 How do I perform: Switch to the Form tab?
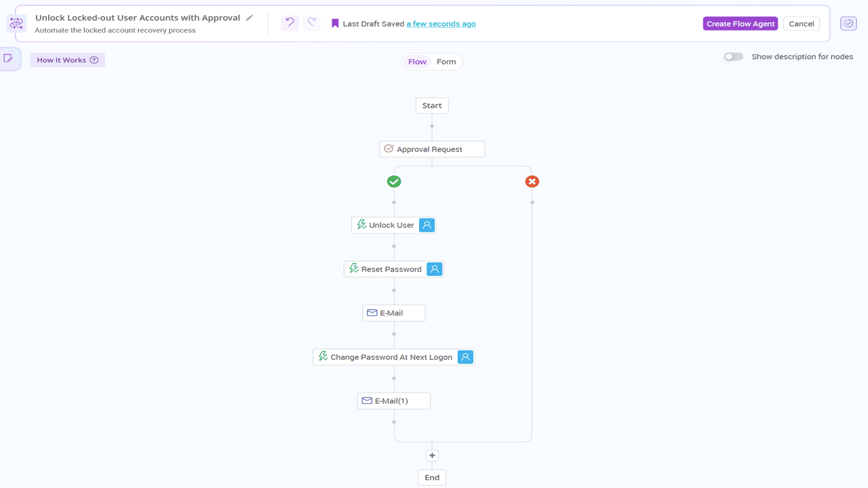pyautogui.click(x=446, y=61)
